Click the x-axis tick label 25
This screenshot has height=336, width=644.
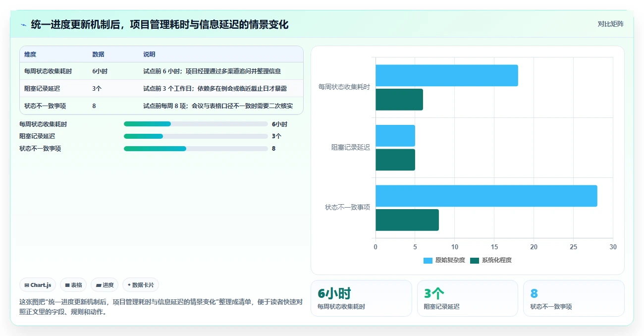tap(574, 247)
